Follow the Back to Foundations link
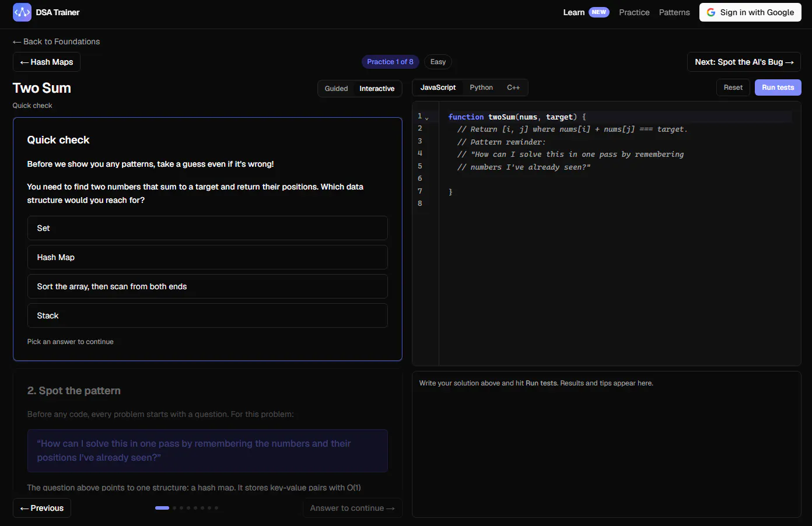 click(57, 41)
